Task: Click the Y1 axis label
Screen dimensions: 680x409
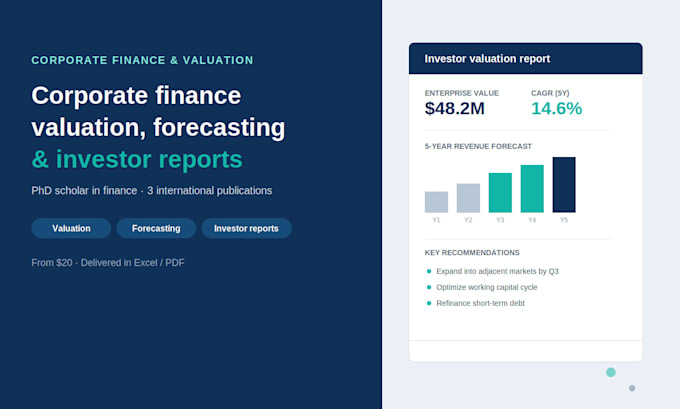Action: pos(436,220)
